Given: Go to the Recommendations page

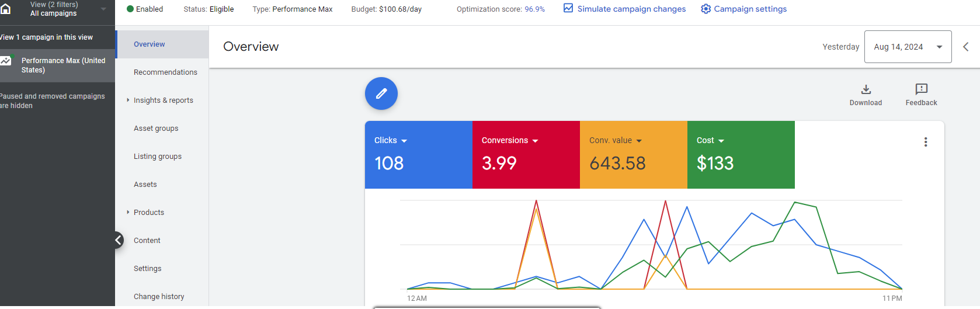Looking at the screenshot, I should point(165,72).
